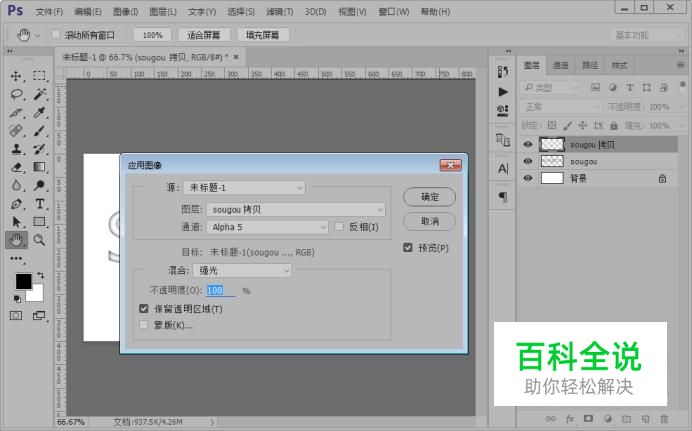The width and height of the screenshot is (692, 431).
Task: Toggle Invert checkbox in Apply Image
Action: [339, 227]
